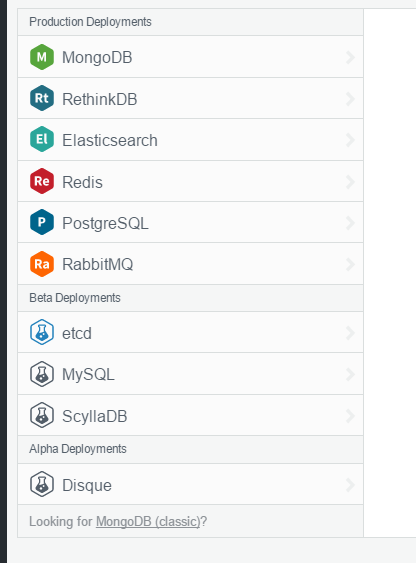Open the MongoDB (classic) link
Image resolution: width=416 pixels, height=563 pixels.
(x=148, y=522)
